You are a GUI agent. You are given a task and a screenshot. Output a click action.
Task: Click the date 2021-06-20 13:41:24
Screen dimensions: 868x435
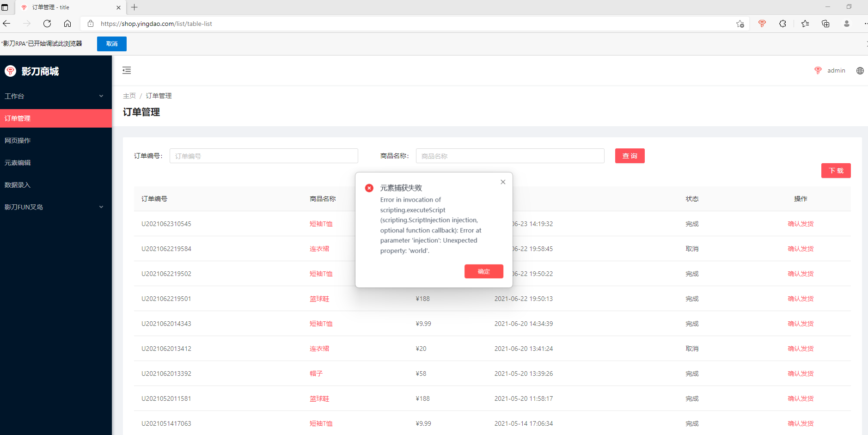(524, 349)
